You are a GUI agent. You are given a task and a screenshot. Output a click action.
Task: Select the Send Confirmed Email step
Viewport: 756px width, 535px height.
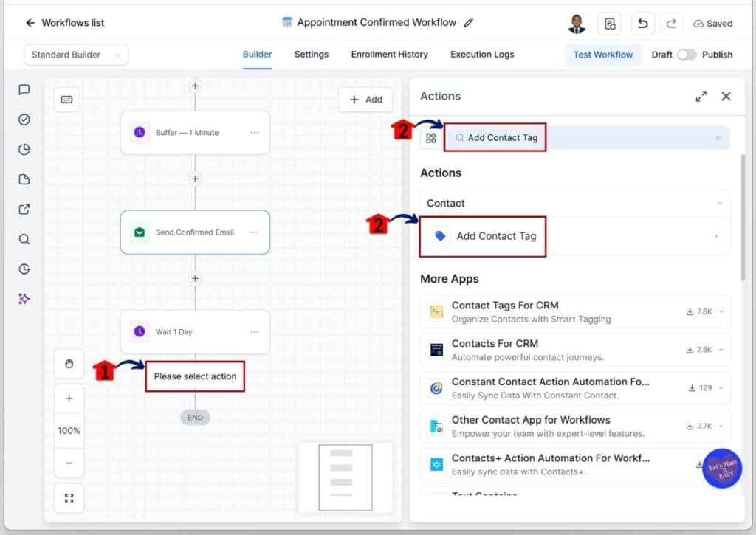[x=195, y=232]
